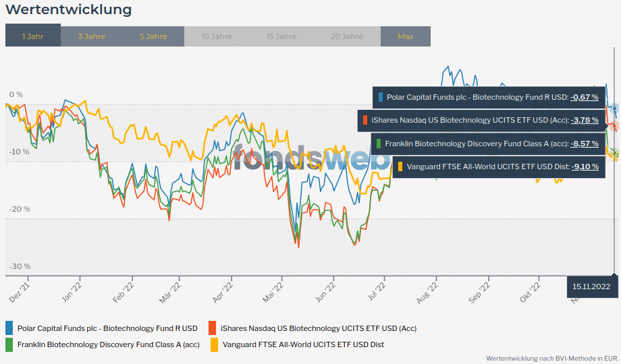Viewport: 621px width, 364px height.
Task: Select the 10 Jahre time range
Action: (216, 36)
